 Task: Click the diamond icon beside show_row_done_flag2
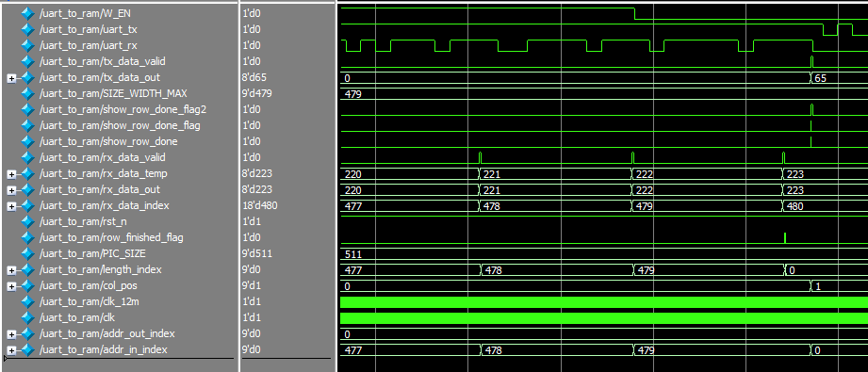[x=27, y=109]
